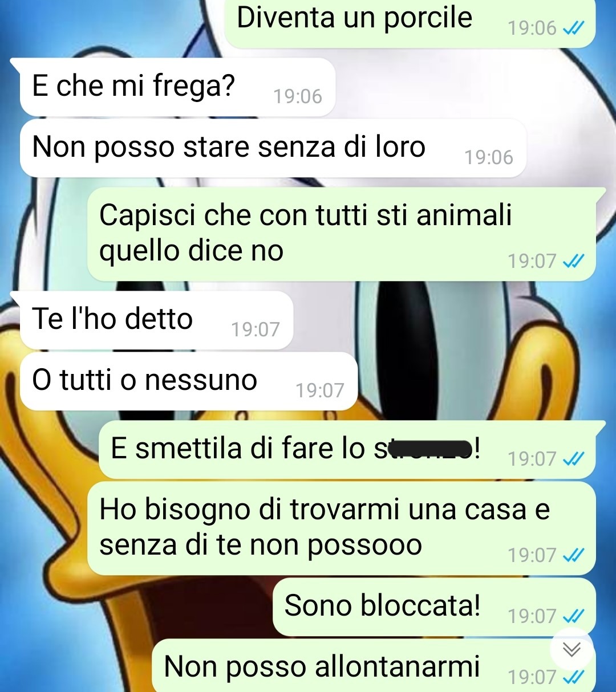Select the 'Sono bloccata!' sent message
Screen dimensions: 616x692
434,607
